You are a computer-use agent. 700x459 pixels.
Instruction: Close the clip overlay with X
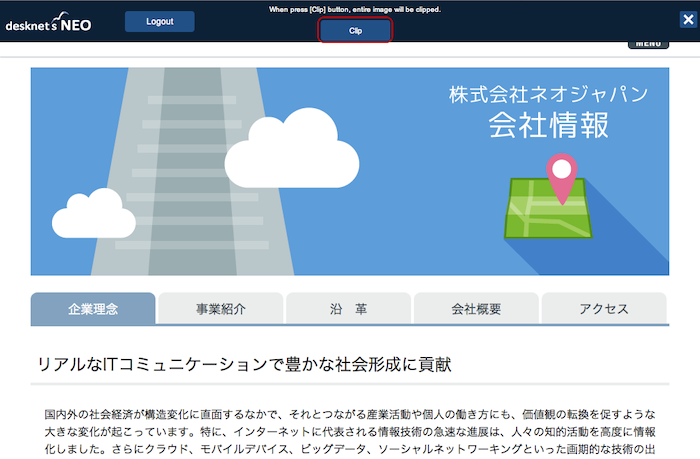click(688, 20)
